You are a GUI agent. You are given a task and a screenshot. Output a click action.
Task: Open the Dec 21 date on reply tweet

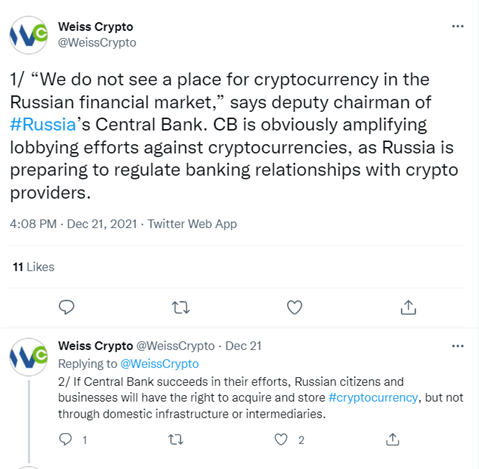(x=243, y=346)
